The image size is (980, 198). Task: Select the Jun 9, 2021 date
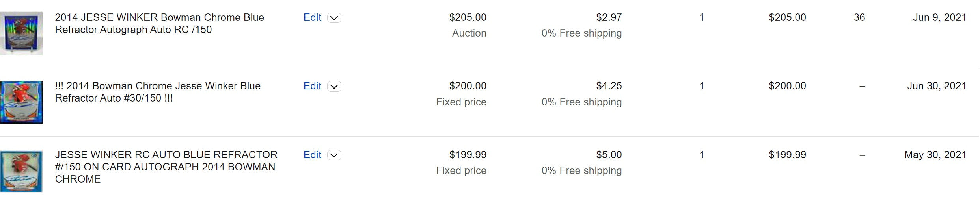point(939,18)
